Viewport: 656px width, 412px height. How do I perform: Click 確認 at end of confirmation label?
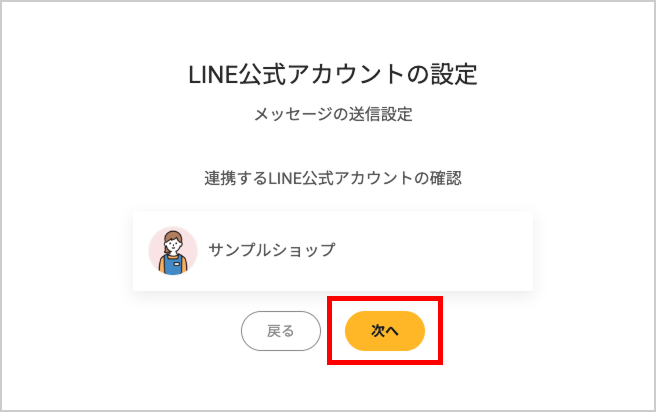pyautogui.click(x=446, y=178)
